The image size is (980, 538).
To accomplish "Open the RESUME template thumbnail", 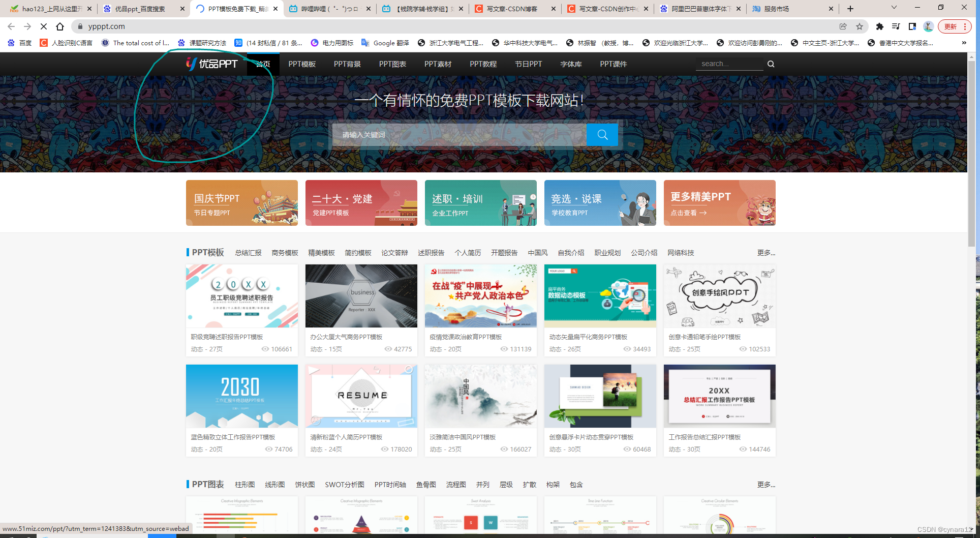I will coord(361,396).
